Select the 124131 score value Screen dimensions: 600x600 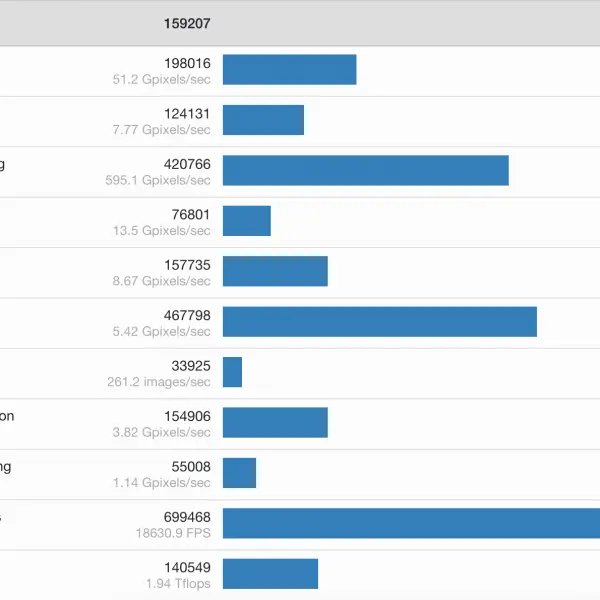tap(187, 114)
